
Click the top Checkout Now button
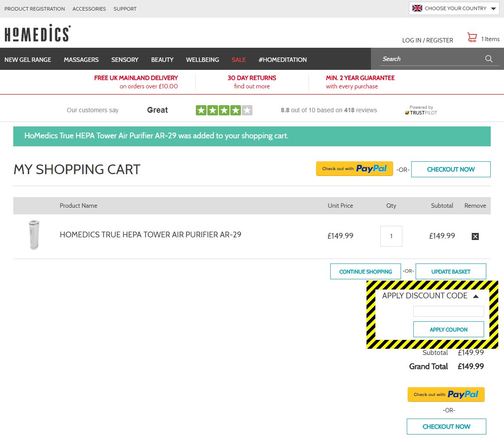451,169
